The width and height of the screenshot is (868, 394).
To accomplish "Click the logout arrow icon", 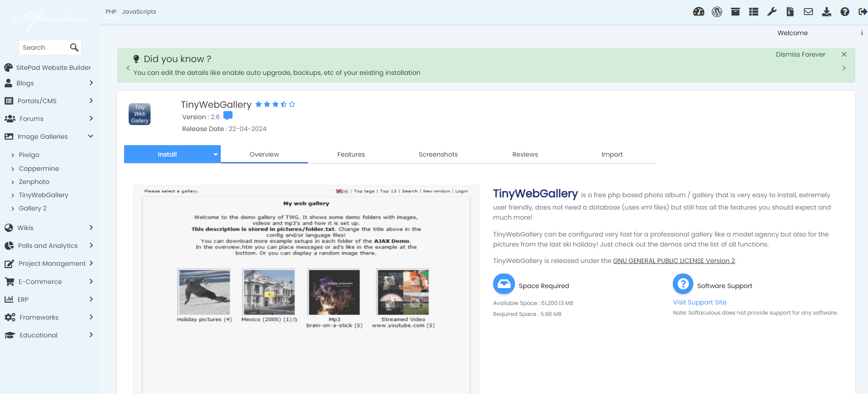I will [x=863, y=12].
